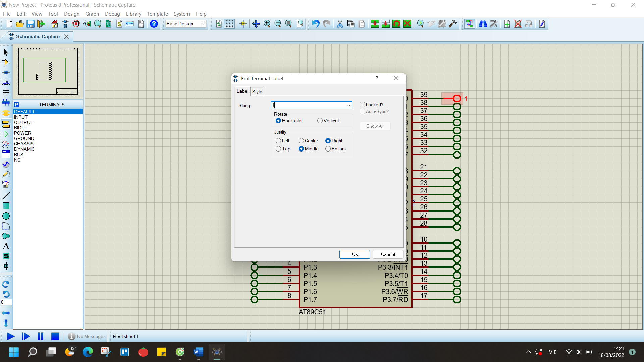Image resolution: width=644 pixels, height=362 pixels.
Task: Open the Base Design variant dropdown
Action: (x=203, y=24)
